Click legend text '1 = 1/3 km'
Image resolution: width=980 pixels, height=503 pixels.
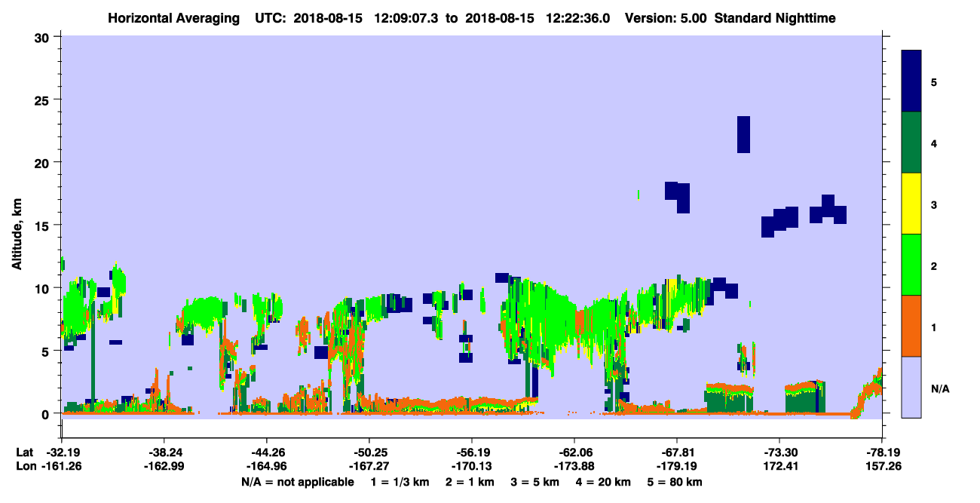[x=399, y=482]
